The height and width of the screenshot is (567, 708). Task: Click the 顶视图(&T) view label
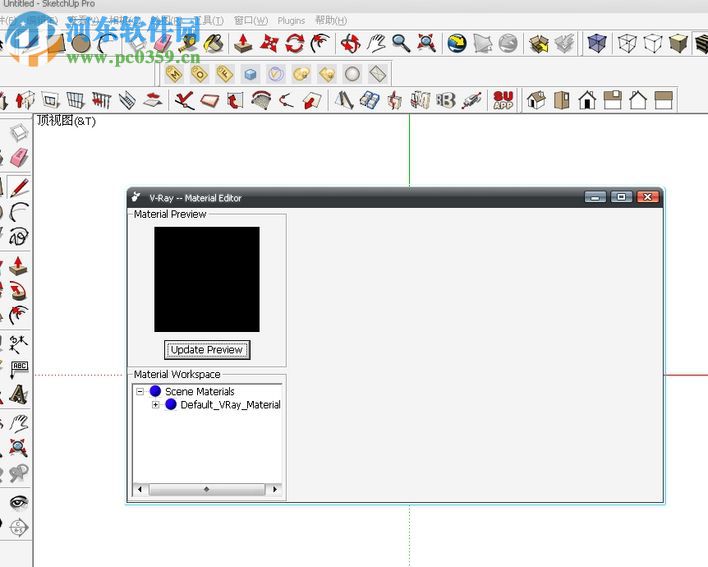coord(66,121)
